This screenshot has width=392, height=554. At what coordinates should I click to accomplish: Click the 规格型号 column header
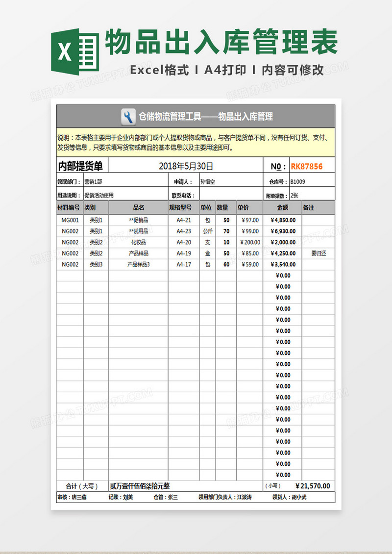[184, 207]
